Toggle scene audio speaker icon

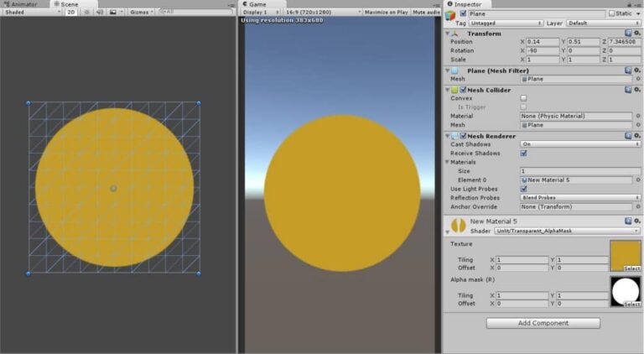[x=100, y=12]
